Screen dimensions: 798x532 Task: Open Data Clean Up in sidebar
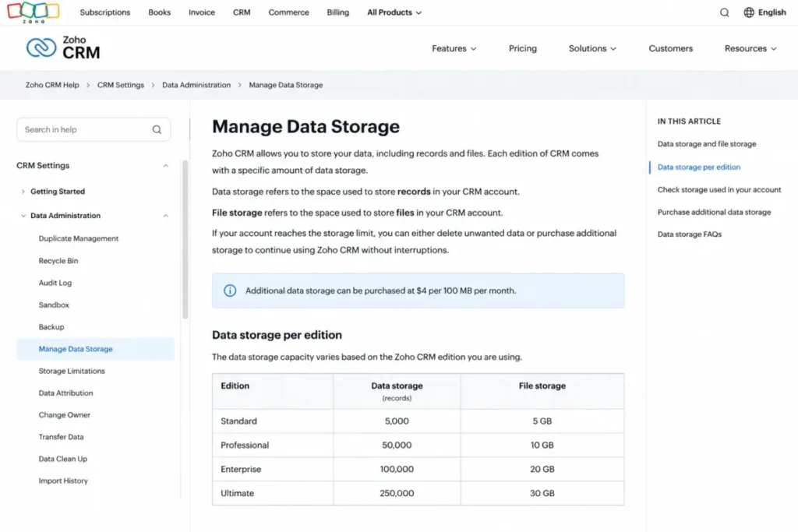(x=63, y=459)
